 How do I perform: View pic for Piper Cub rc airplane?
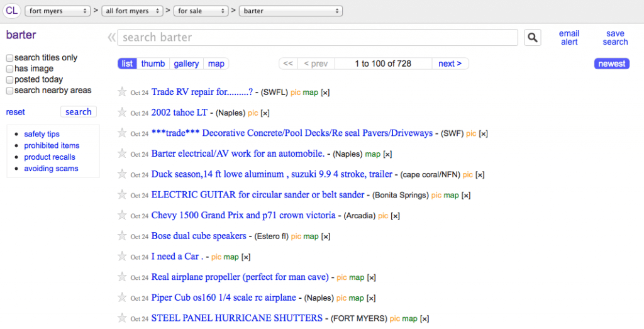click(x=341, y=298)
